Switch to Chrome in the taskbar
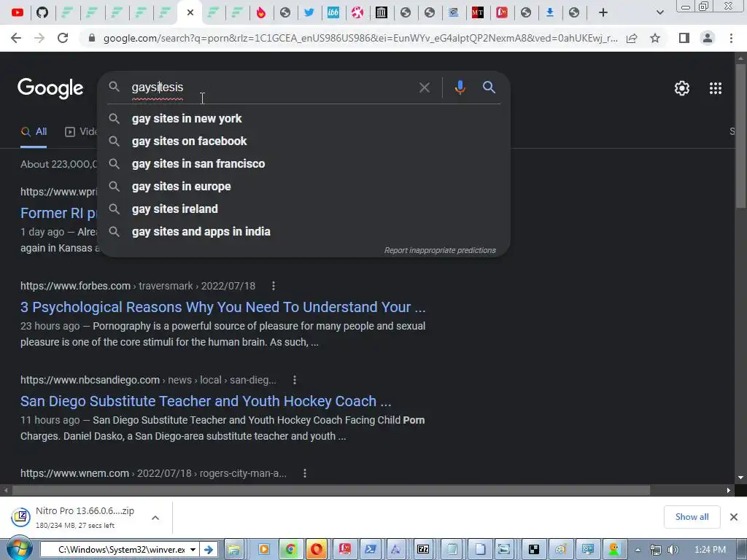The height and width of the screenshot is (560, 747). click(x=290, y=550)
